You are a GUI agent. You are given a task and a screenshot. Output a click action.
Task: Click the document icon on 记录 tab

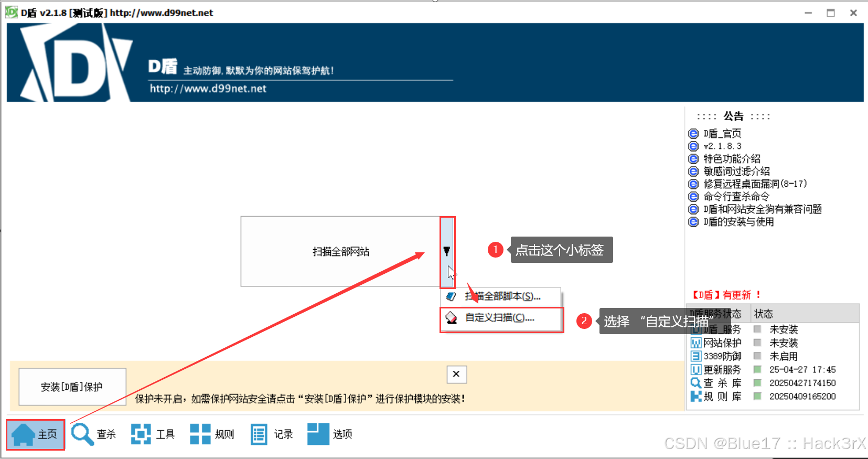pos(259,434)
